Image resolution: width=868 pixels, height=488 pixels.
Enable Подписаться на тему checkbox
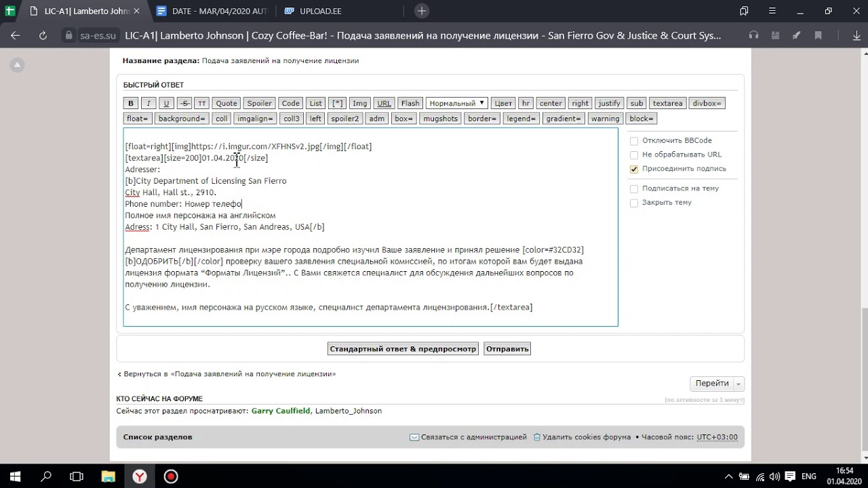[634, 188]
